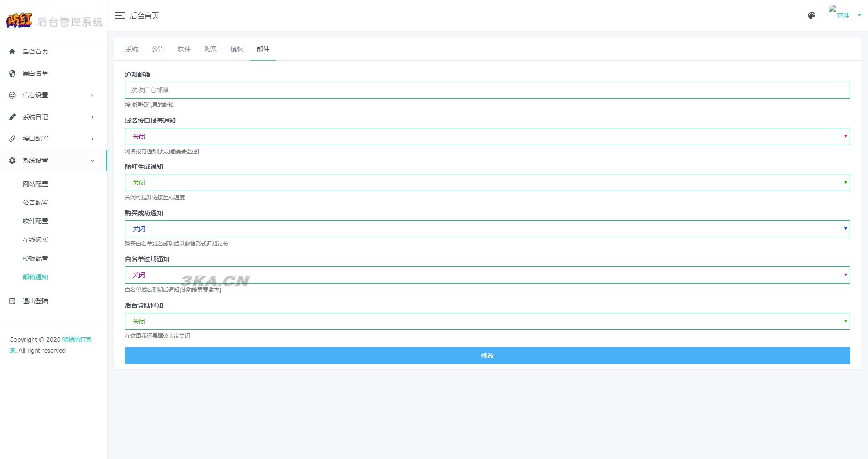Click the home icon beside 后台首页
Viewport: 868px width, 459px height.
pos(12,52)
